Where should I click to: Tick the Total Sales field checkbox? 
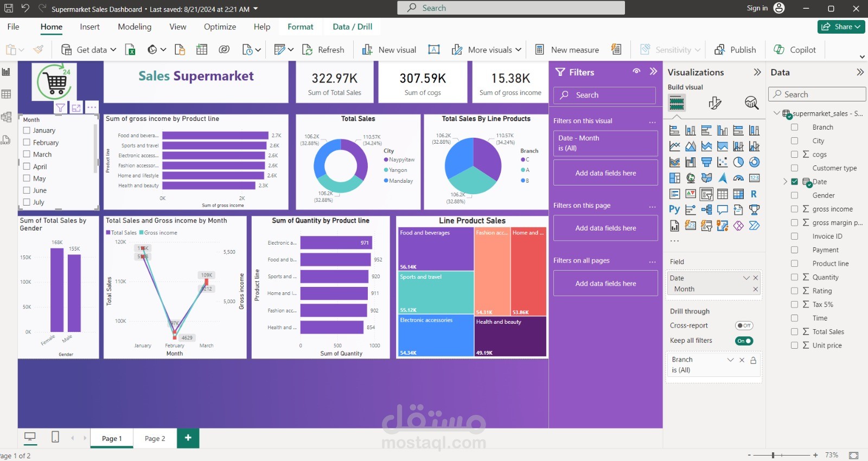click(794, 331)
